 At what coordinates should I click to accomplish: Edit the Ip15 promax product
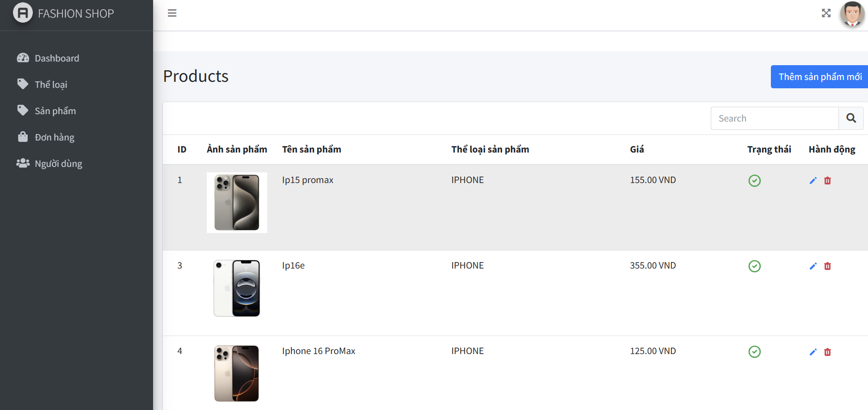tap(813, 181)
